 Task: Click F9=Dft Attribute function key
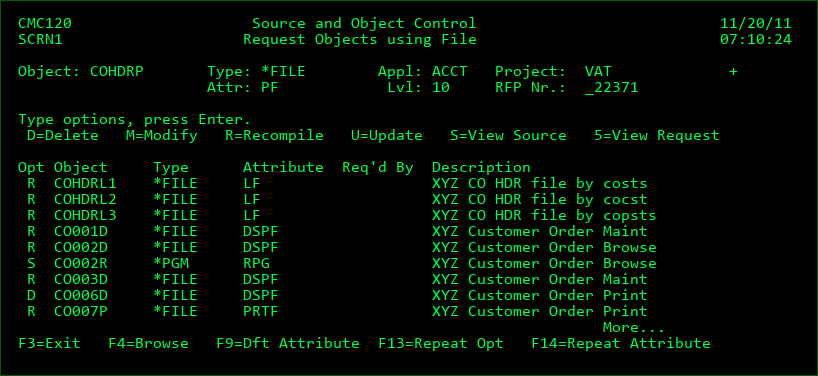288,343
